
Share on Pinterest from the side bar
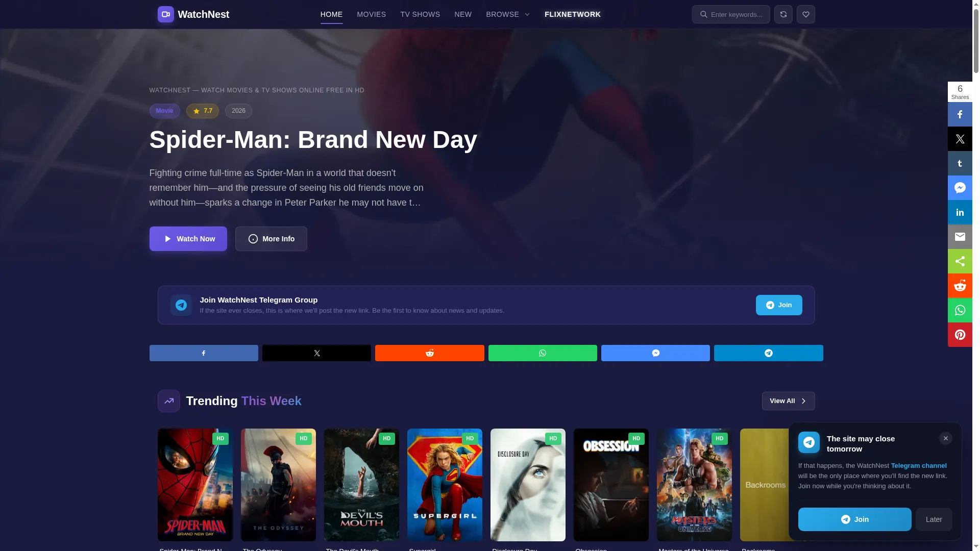coord(960,335)
